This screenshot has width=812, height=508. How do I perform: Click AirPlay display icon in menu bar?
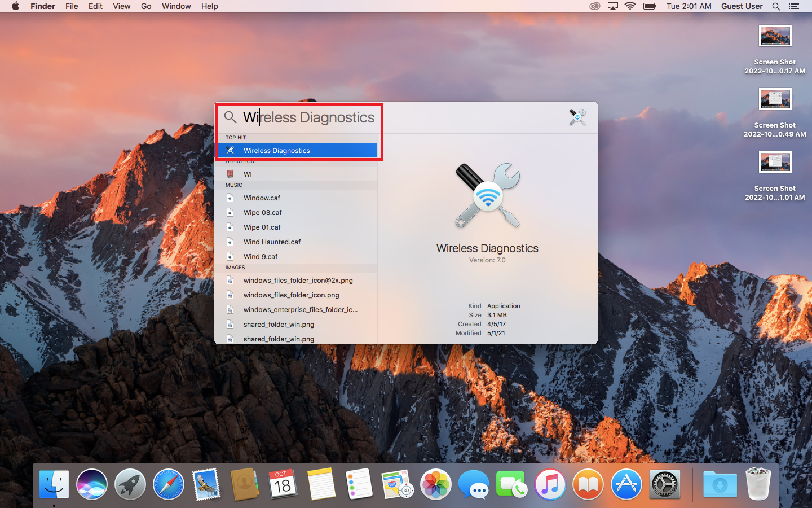point(613,6)
